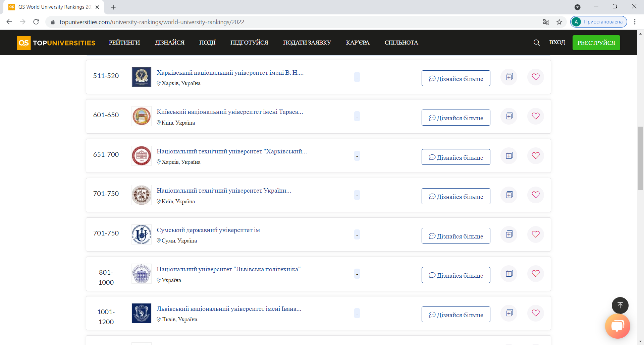The height and width of the screenshot is (345, 644).
Task: Add Kharkiv National University V. N. to compare
Action: point(509,77)
